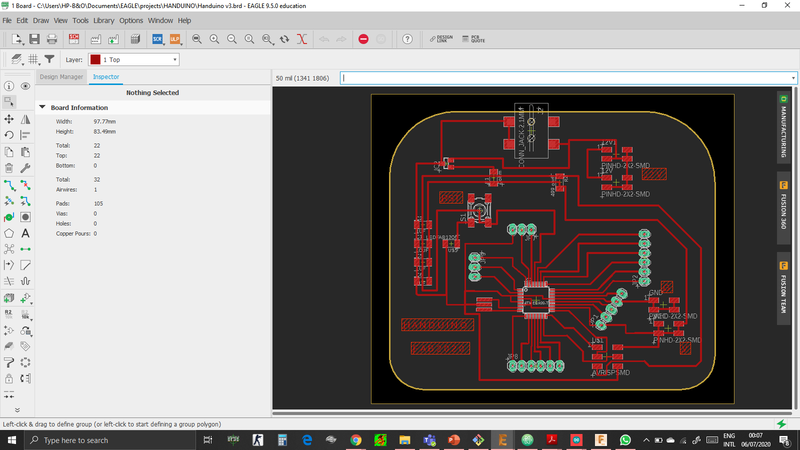Click the Info tool icon
The height and width of the screenshot is (450, 800).
point(9,86)
